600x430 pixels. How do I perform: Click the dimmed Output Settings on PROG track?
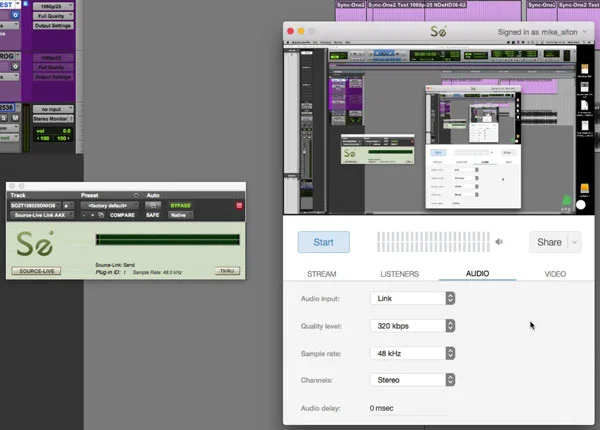pyautogui.click(x=53, y=77)
